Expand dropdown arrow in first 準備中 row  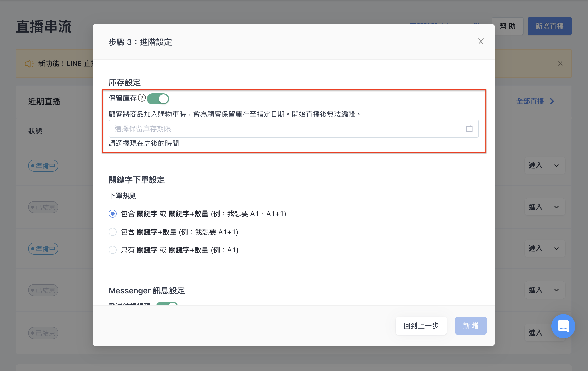557,165
